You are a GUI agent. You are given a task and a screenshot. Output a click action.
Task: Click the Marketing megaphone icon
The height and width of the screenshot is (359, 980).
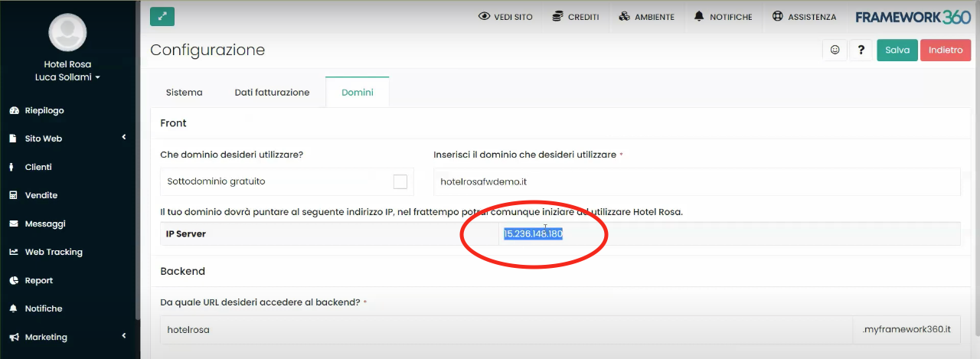coord(14,337)
